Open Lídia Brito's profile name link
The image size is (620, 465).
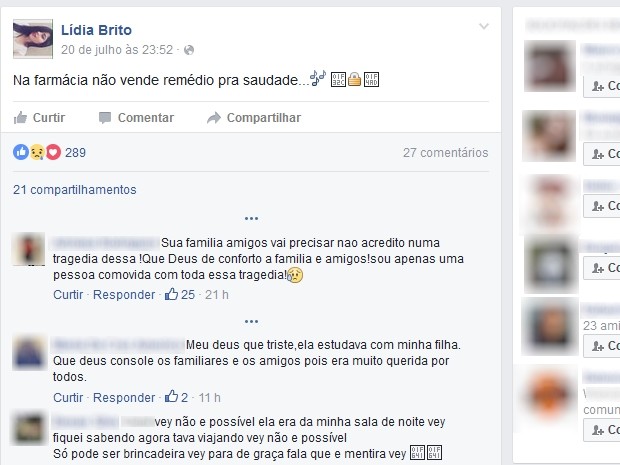pos(96,30)
